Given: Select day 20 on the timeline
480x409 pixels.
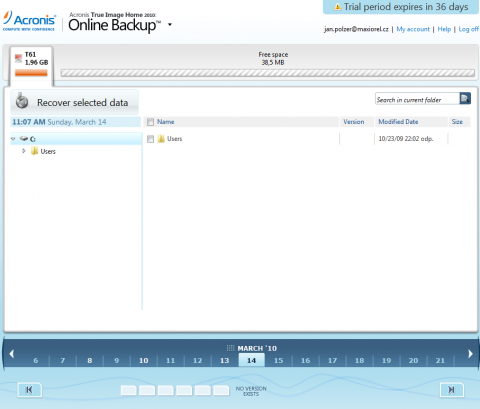Looking at the screenshot, I should tap(414, 360).
